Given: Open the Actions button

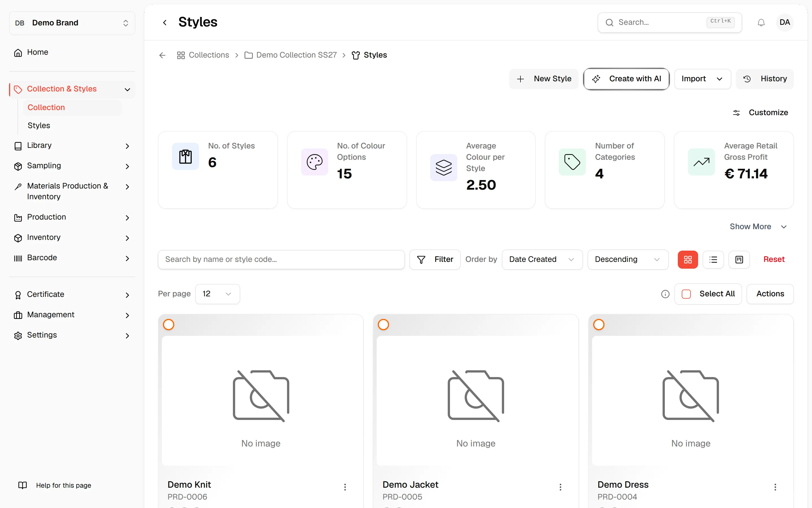Looking at the screenshot, I should [770, 294].
